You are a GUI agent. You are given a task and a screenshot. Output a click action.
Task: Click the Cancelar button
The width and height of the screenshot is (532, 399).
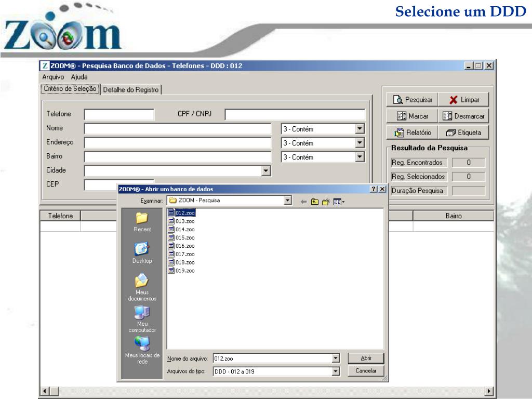[366, 371]
